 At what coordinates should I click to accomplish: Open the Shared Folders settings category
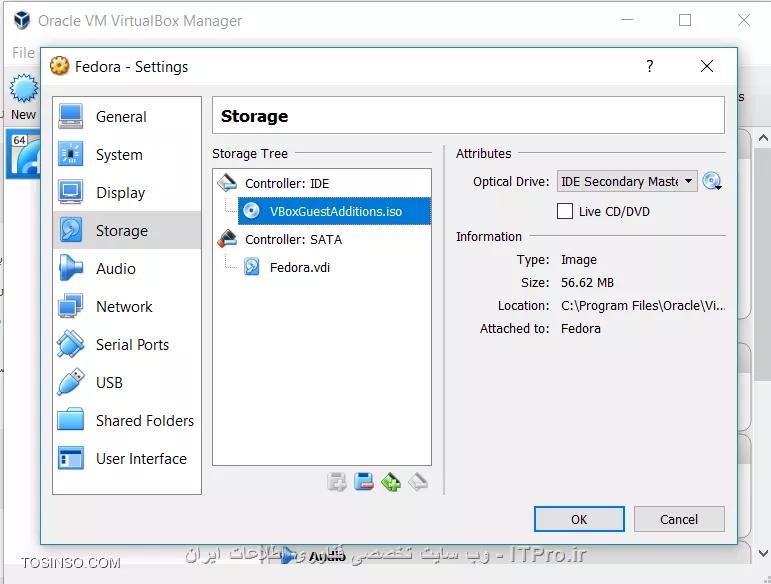tap(127, 420)
